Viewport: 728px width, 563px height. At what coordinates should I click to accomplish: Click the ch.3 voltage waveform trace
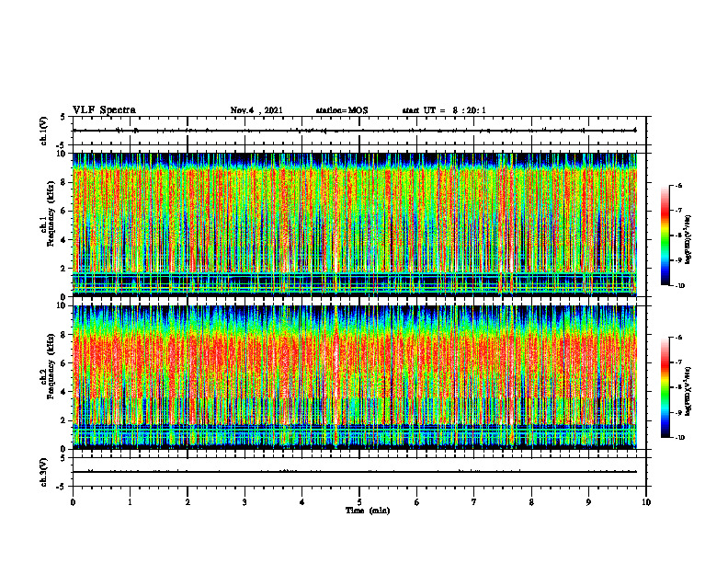point(355,472)
